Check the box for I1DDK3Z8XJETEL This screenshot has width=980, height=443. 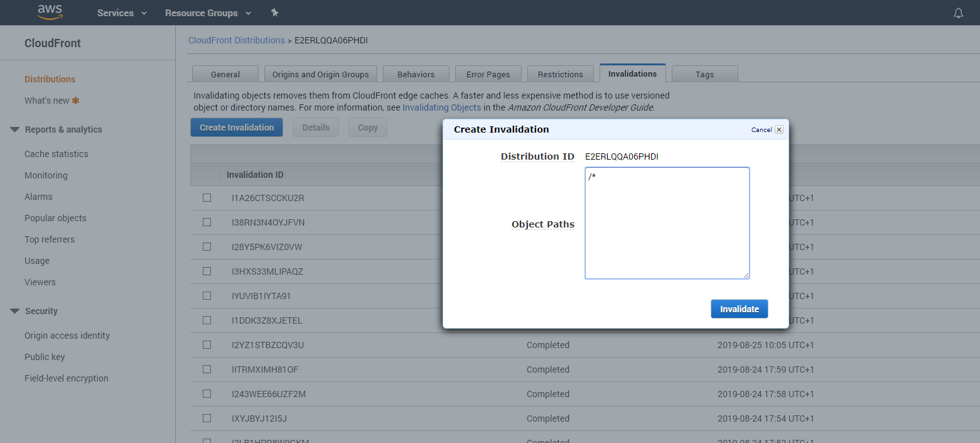click(x=207, y=320)
